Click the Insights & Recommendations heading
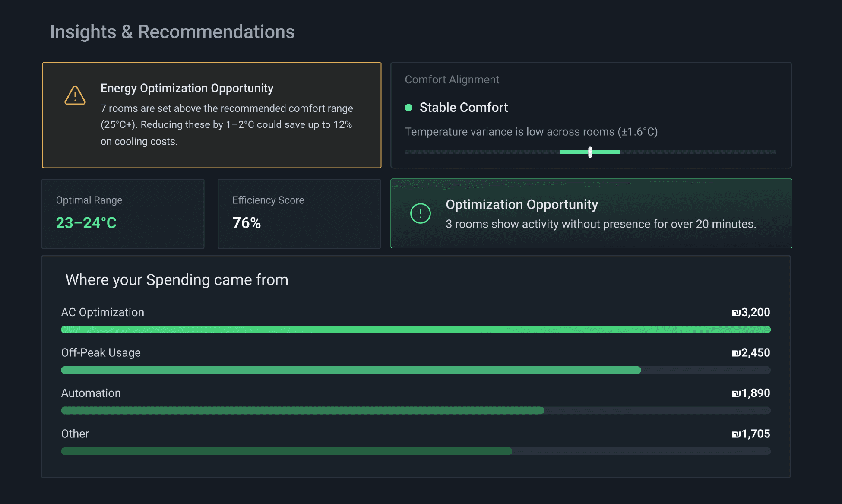This screenshot has height=504, width=842. tap(172, 32)
